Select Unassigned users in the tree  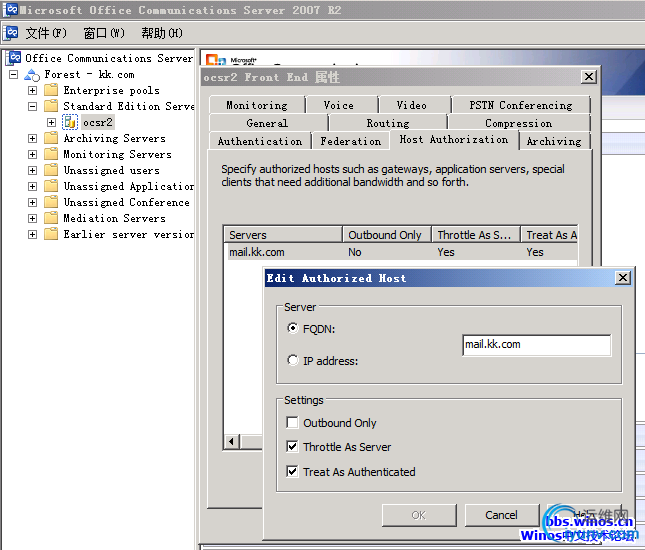pos(111,170)
